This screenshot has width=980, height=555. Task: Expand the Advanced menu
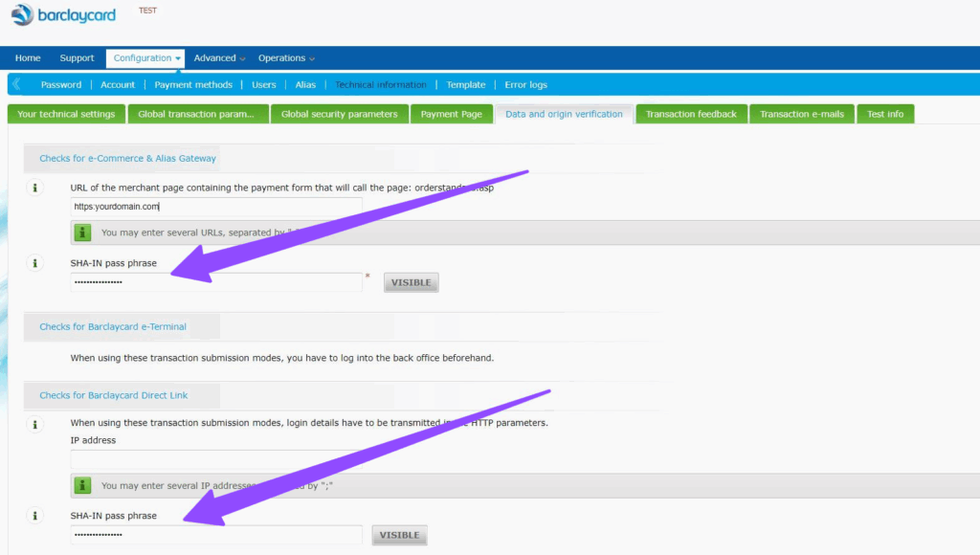(x=219, y=58)
